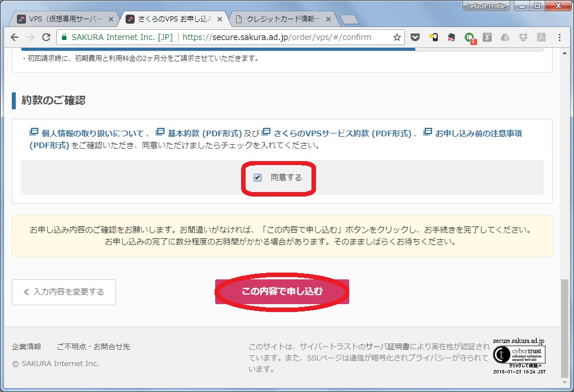The height and width of the screenshot is (392, 574).
Task: Reload the current page
Action: pos(46,37)
